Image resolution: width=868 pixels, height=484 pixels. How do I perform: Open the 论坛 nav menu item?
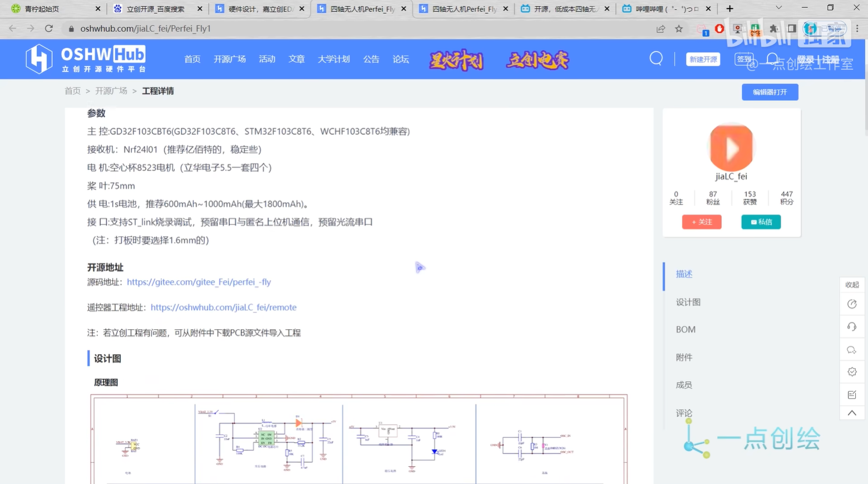tap(401, 59)
